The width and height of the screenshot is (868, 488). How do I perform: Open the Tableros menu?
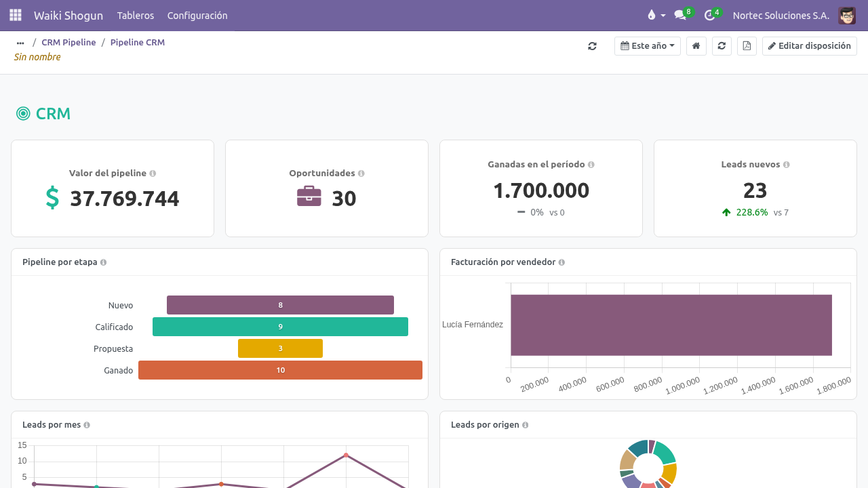pyautogui.click(x=136, y=15)
